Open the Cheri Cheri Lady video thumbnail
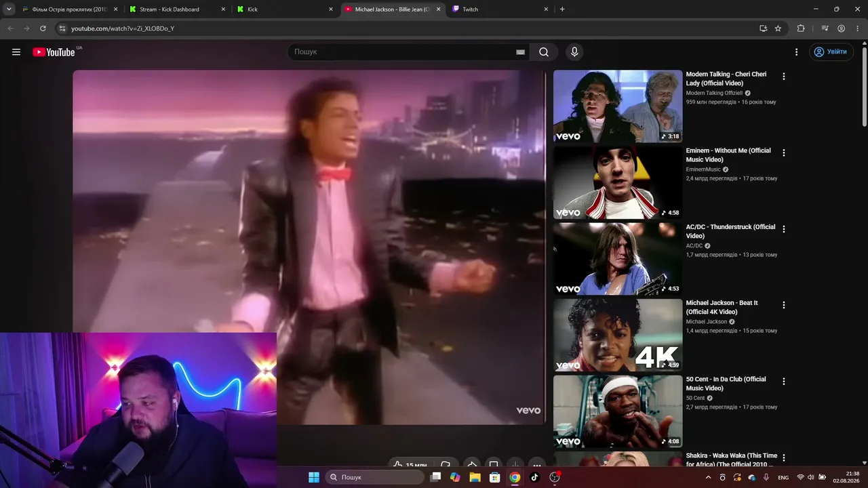 pos(618,106)
